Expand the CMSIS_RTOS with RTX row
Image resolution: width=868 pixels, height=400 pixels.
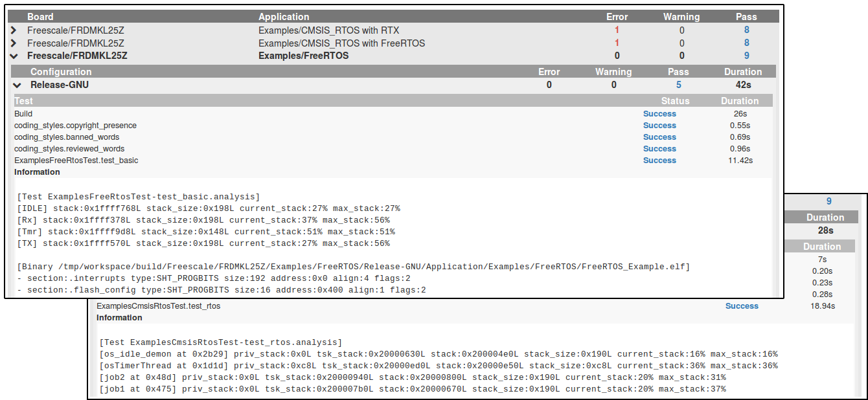click(14, 30)
